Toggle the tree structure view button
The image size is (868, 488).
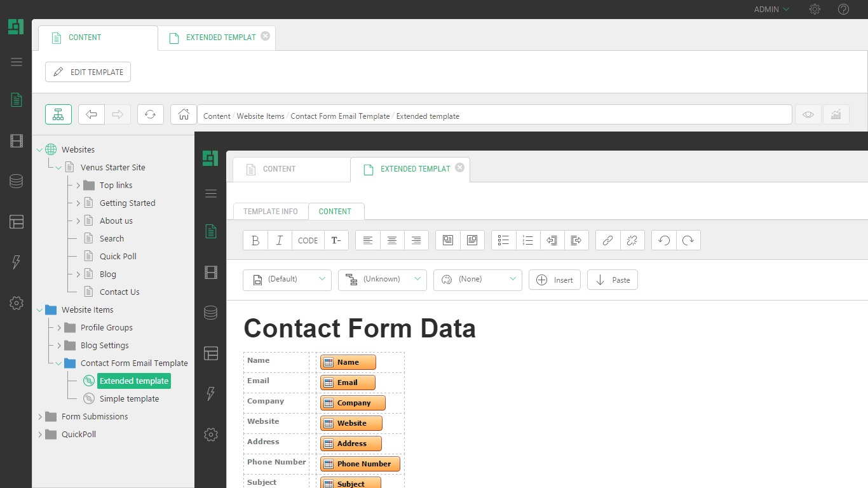tap(58, 114)
